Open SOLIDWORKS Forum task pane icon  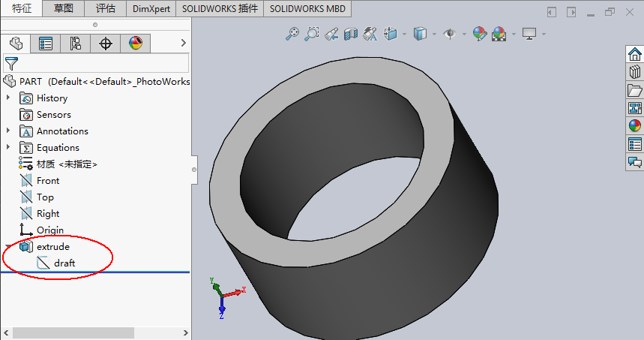[x=634, y=161]
